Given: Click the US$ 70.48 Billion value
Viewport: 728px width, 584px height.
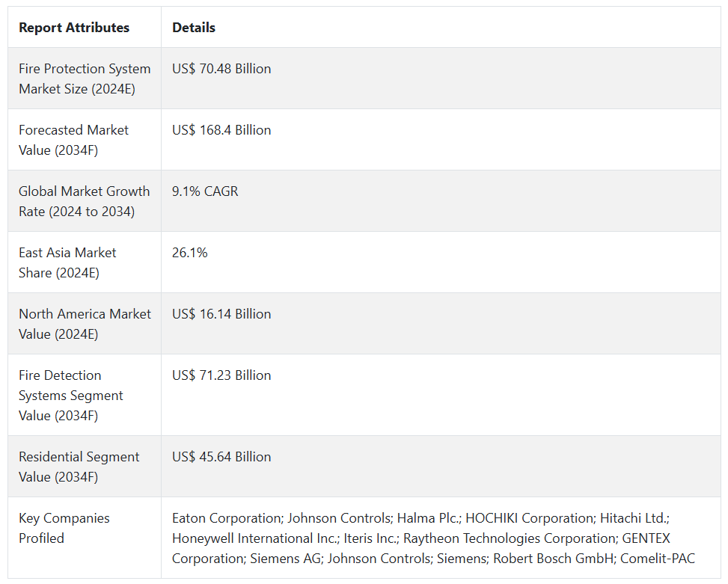Looking at the screenshot, I should tap(221, 69).
